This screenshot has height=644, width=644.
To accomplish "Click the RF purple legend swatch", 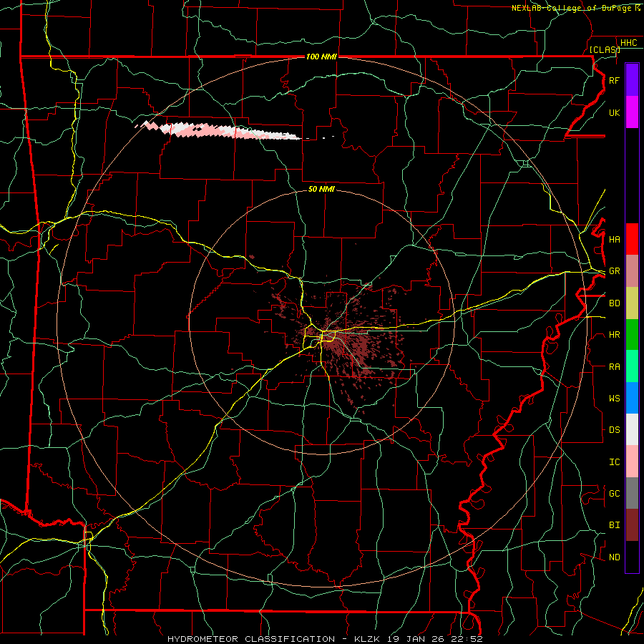I will click(x=632, y=80).
